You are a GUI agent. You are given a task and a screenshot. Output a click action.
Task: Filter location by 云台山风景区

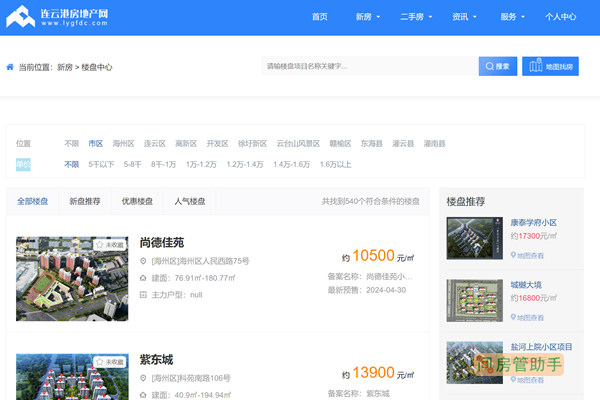point(298,144)
